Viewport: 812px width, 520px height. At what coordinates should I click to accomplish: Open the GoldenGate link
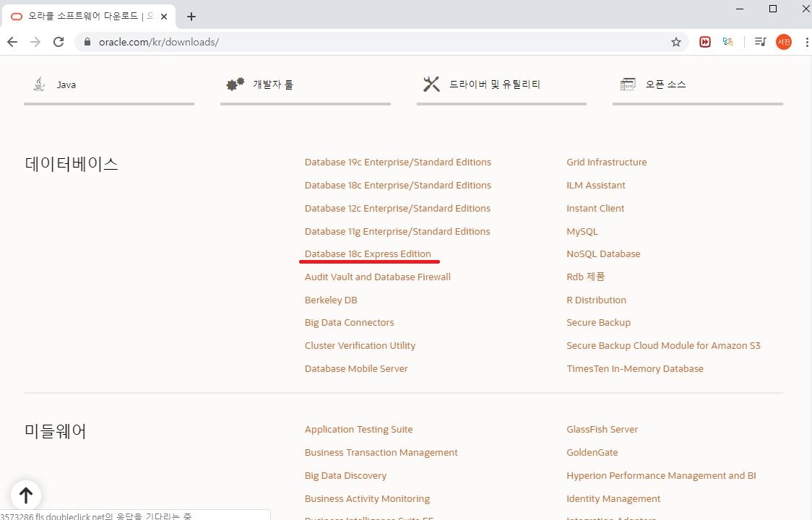592,453
